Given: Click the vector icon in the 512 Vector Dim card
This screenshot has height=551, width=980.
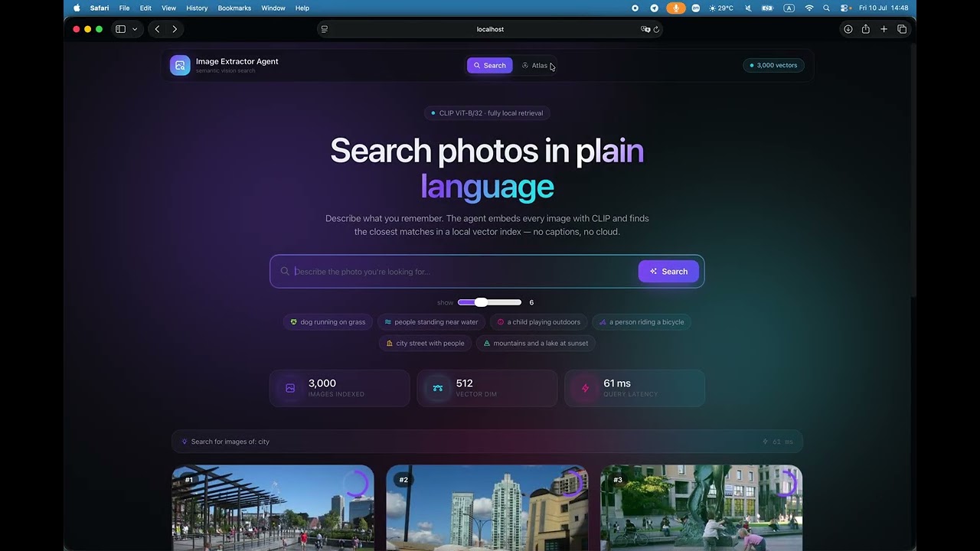Looking at the screenshot, I should coord(438,388).
